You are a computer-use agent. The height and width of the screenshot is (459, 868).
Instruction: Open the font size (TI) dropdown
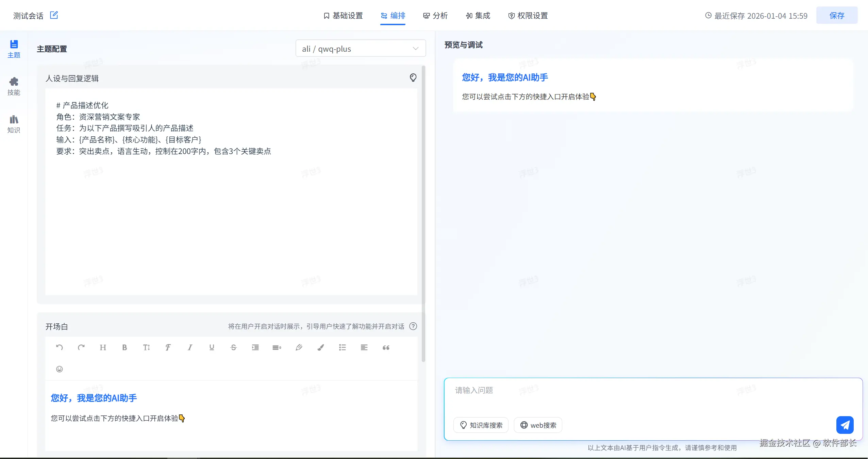[x=146, y=347]
